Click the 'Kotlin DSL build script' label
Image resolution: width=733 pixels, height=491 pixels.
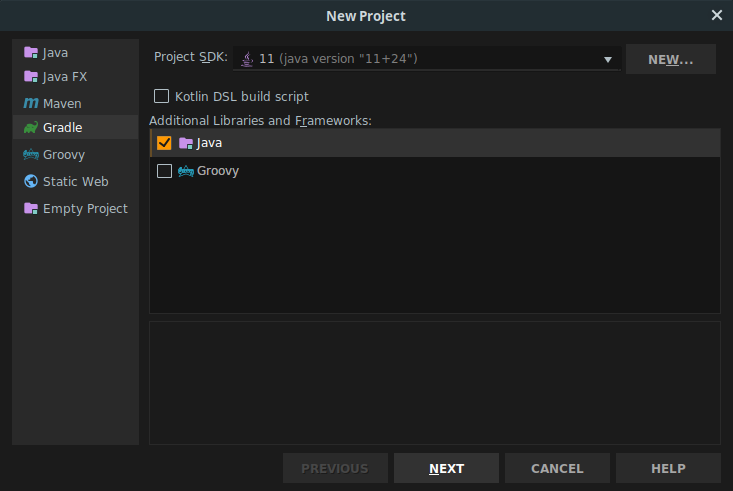coord(242,96)
